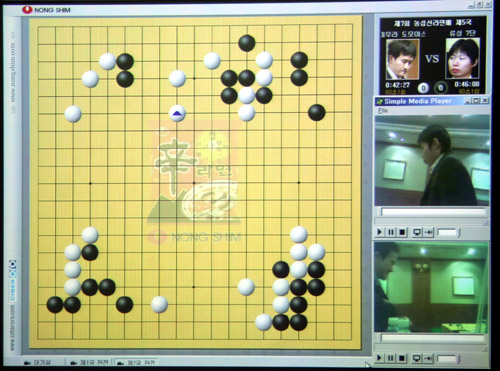The height and width of the screenshot is (371, 500).
Task: Click the white stone marked with a triangle
Action: pyautogui.click(x=177, y=113)
